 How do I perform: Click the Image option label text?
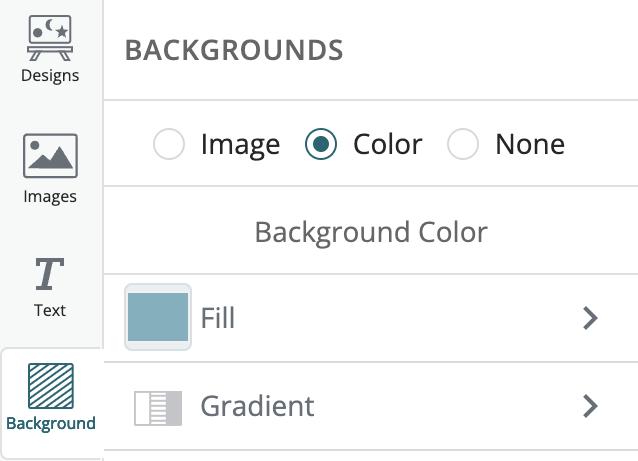(240, 144)
